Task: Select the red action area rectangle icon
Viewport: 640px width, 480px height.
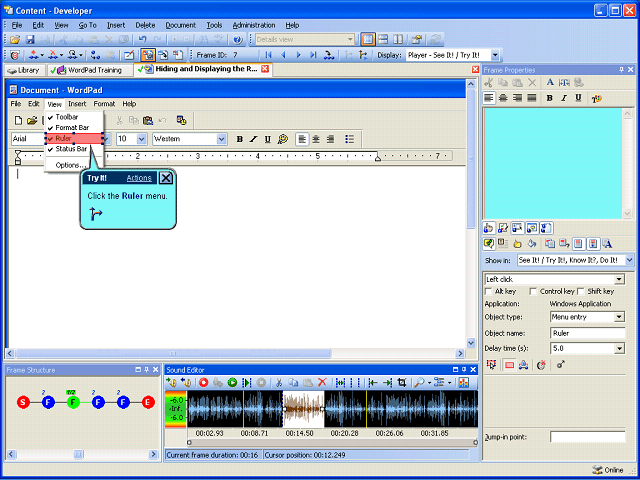Action: [x=509, y=365]
